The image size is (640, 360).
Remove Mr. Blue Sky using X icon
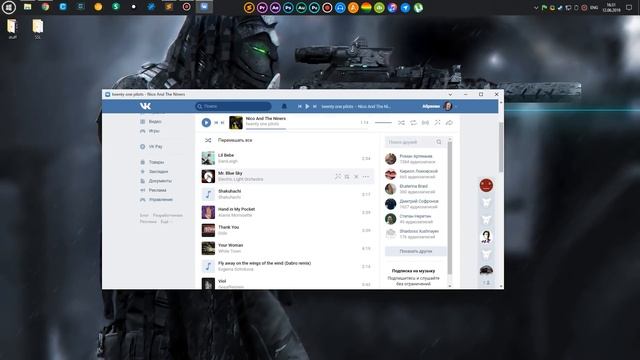(x=356, y=176)
